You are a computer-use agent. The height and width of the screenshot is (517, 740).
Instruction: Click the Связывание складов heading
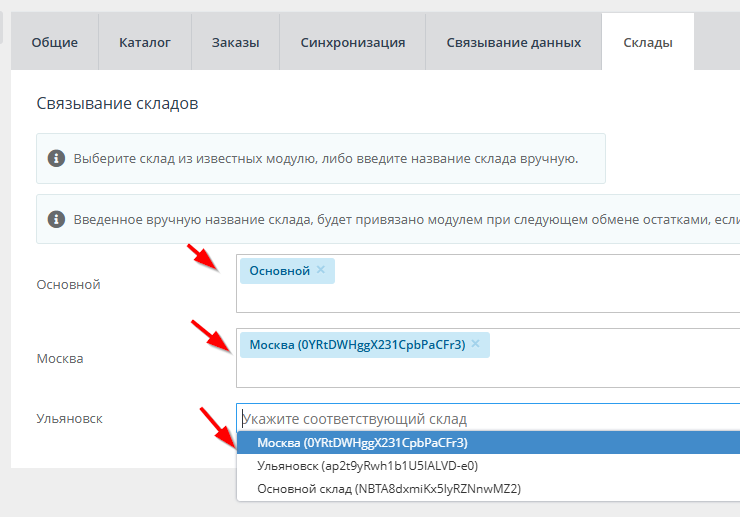point(117,103)
